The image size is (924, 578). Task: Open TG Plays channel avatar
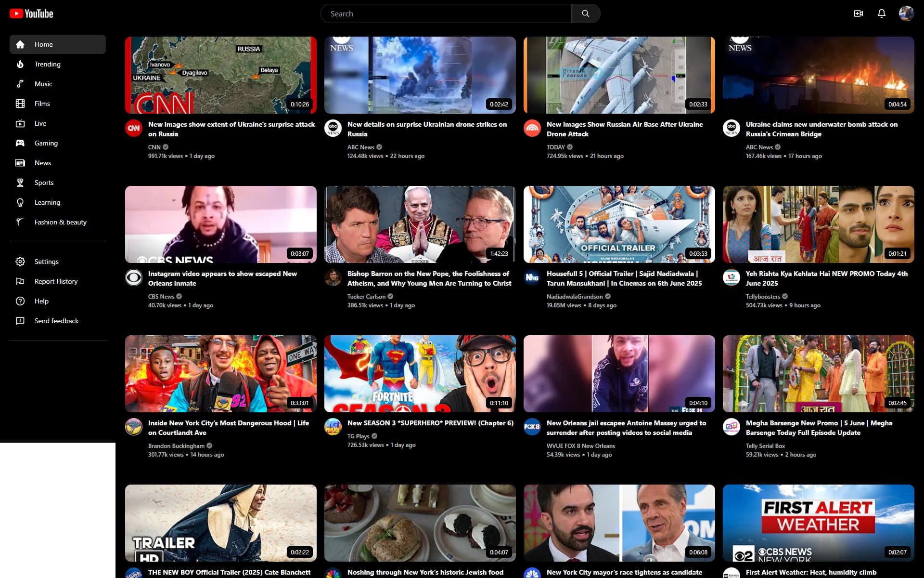333,427
